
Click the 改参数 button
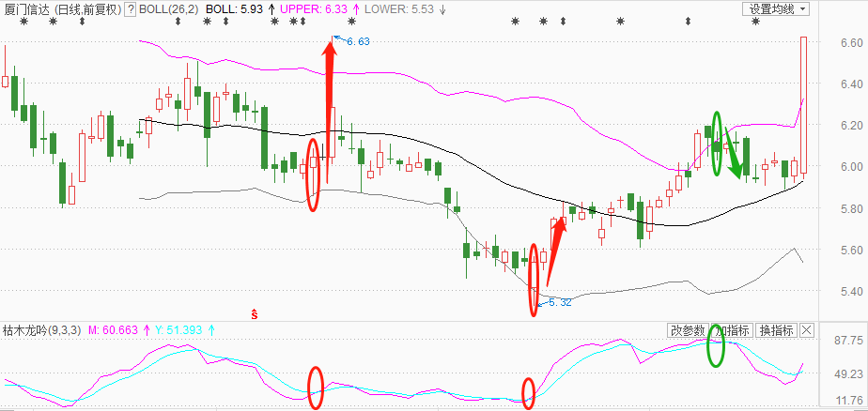click(687, 331)
